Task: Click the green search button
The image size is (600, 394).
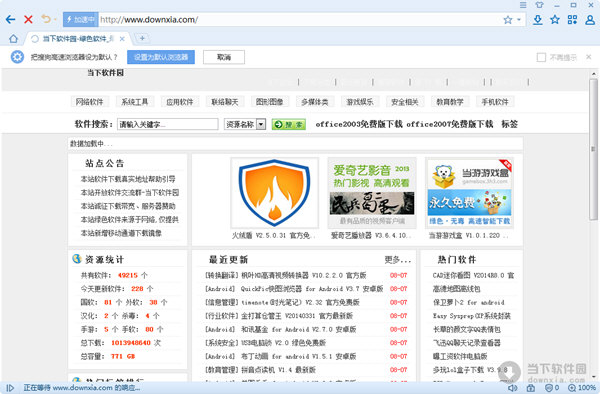Action: tap(289, 124)
